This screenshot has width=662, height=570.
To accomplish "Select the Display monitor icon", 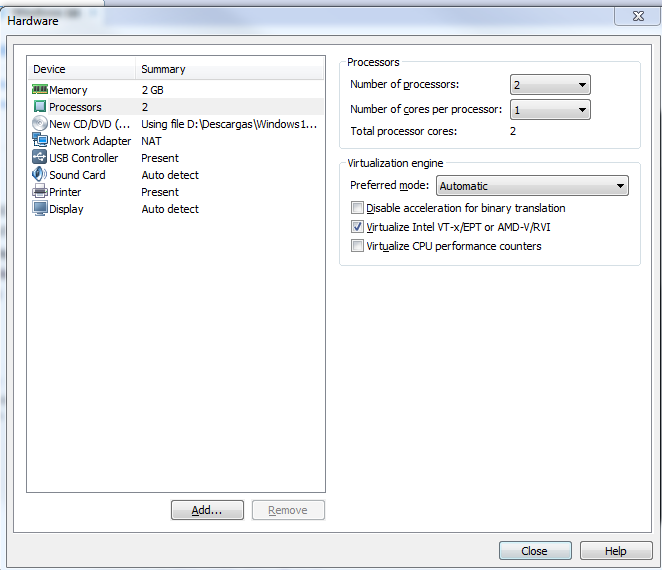I will point(40,209).
